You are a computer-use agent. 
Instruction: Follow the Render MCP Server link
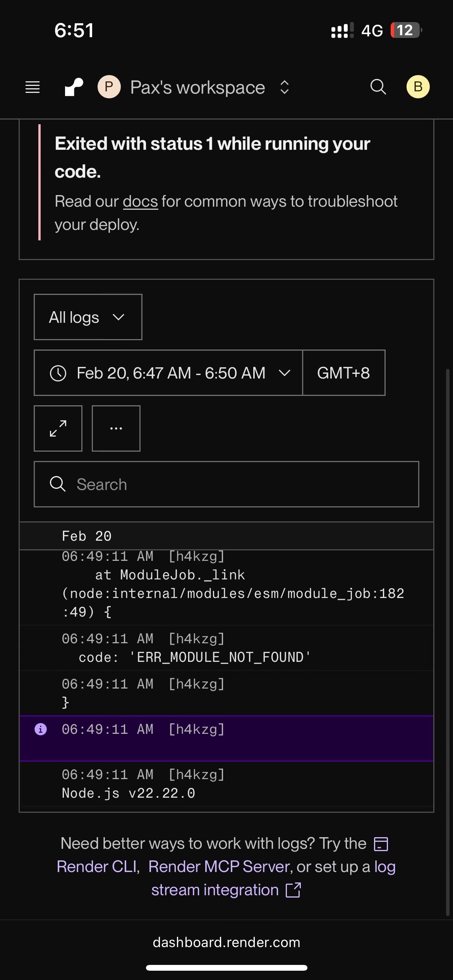tap(219, 867)
